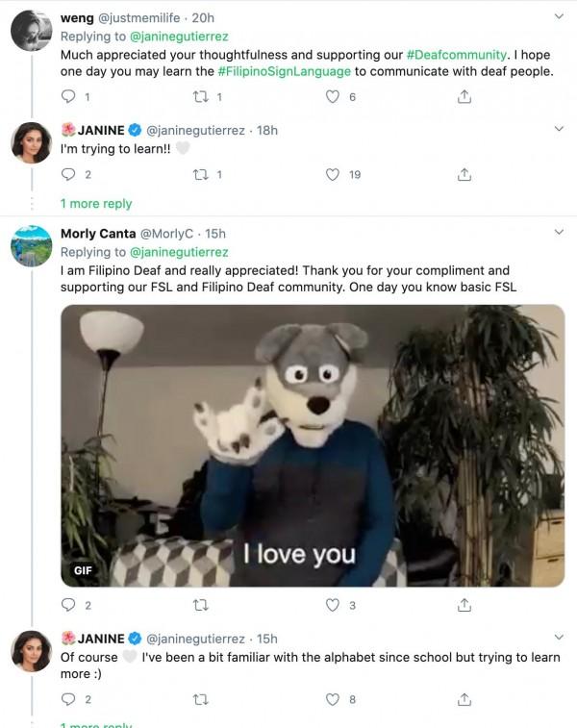This screenshot has width=577, height=728.
Task: Expand options menu on Morly Canta's tweet
Action: tap(560, 233)
